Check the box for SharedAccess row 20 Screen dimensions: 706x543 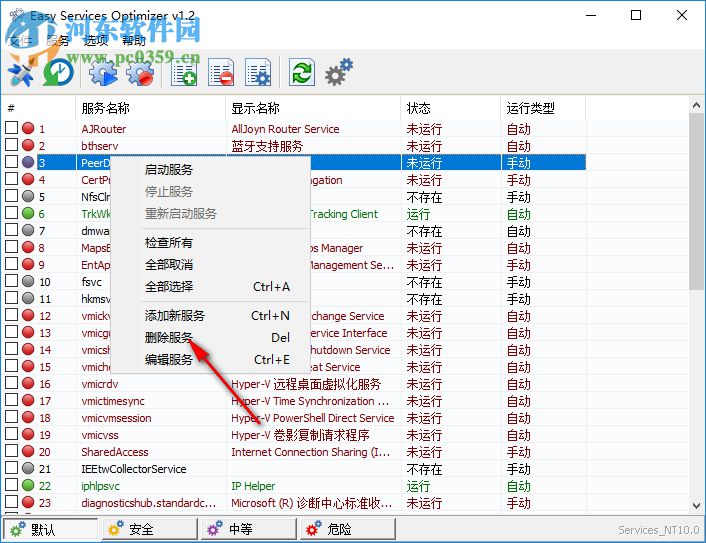[11, 451]
